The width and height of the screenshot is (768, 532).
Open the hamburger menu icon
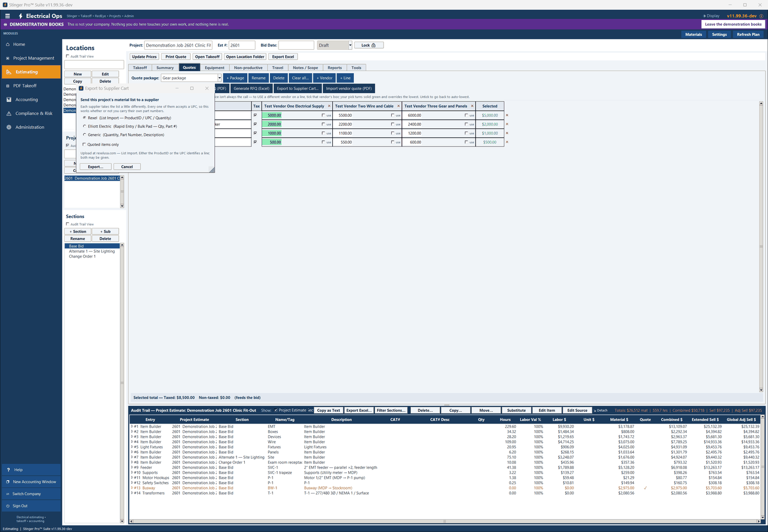click(x=7, y=16)
